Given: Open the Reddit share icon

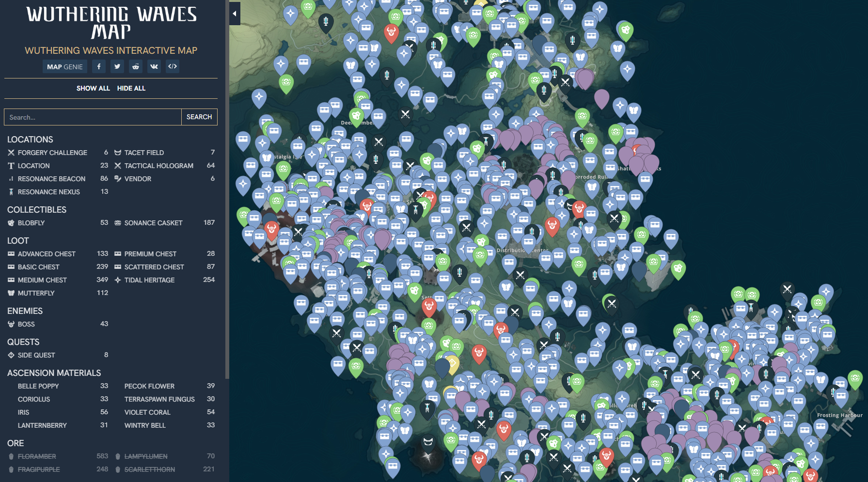Looking at the screenshot, I should point(136,66).
